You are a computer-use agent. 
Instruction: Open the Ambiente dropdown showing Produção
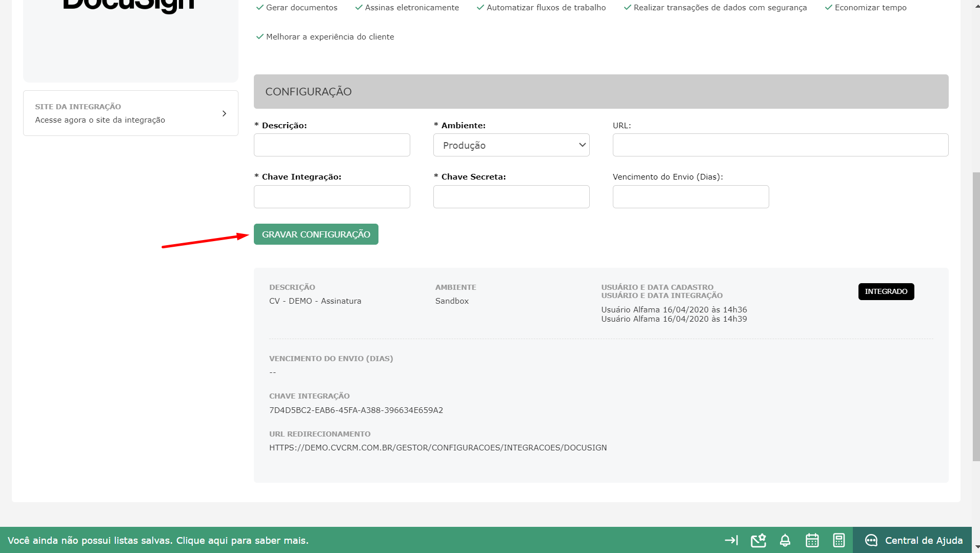[511, 145]
